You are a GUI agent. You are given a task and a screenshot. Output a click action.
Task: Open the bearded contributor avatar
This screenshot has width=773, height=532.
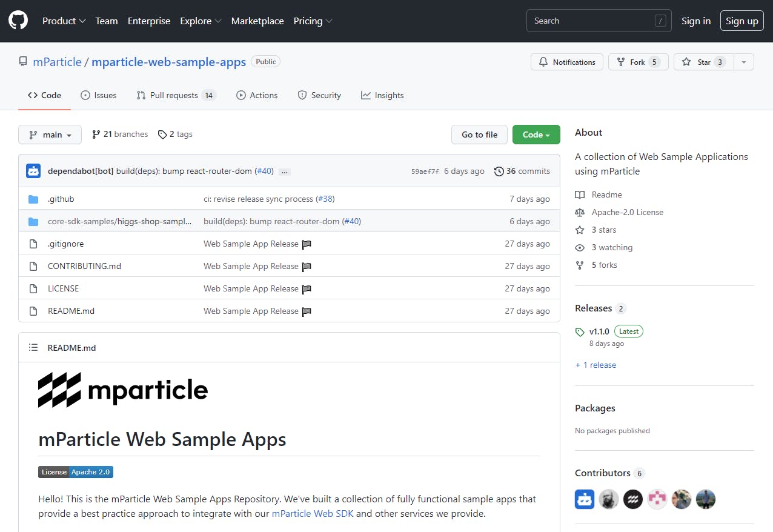pos(609,499)
